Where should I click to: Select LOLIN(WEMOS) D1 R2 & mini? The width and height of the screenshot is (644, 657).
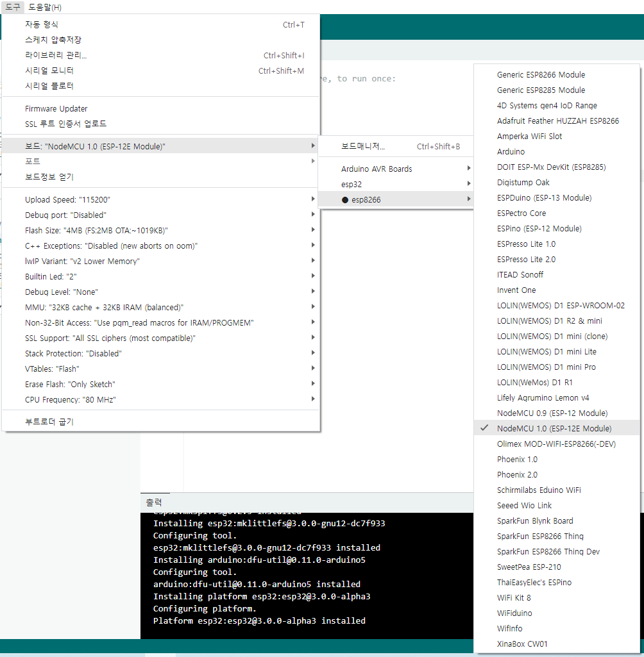coord(557,321)
